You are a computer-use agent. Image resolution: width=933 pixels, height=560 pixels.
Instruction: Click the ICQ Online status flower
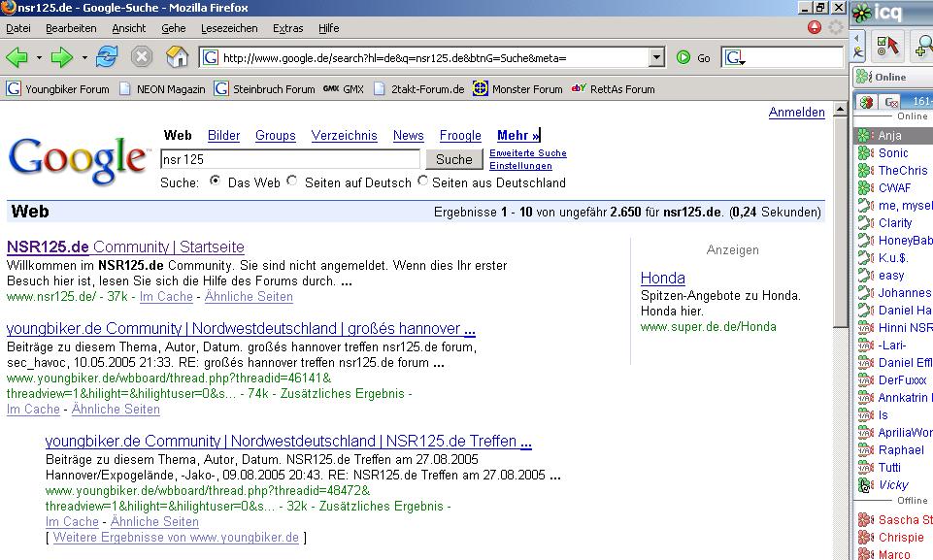click(x=863, y=77)
